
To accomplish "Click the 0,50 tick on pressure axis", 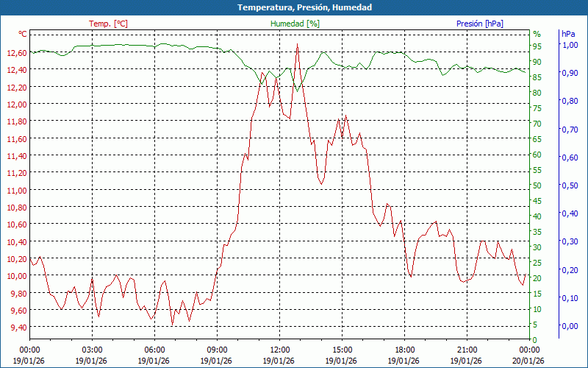I will 570,185.
